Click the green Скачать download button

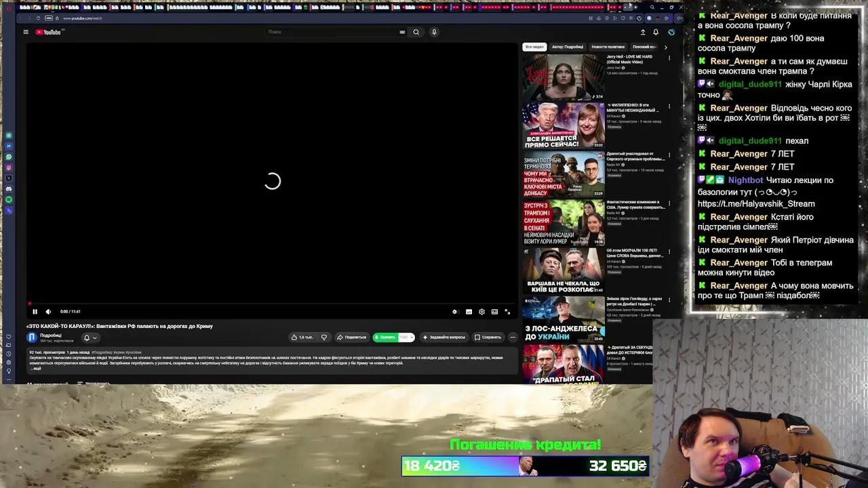385,337
